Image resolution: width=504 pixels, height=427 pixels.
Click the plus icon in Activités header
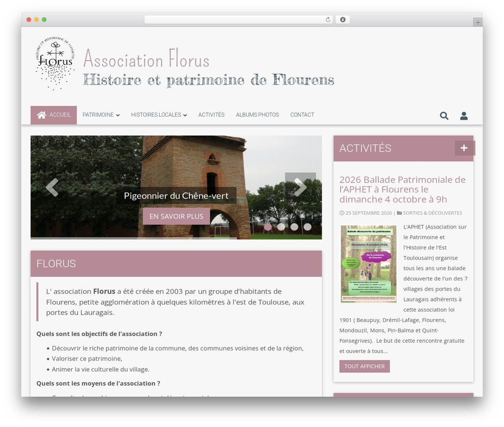tap(464, 148)
